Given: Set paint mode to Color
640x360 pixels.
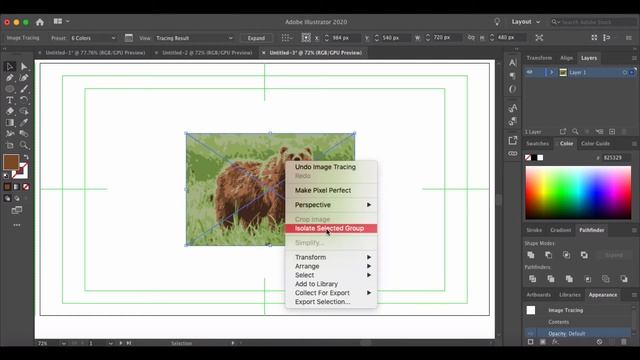Looking at the screenshot, I should click(7, 187).
